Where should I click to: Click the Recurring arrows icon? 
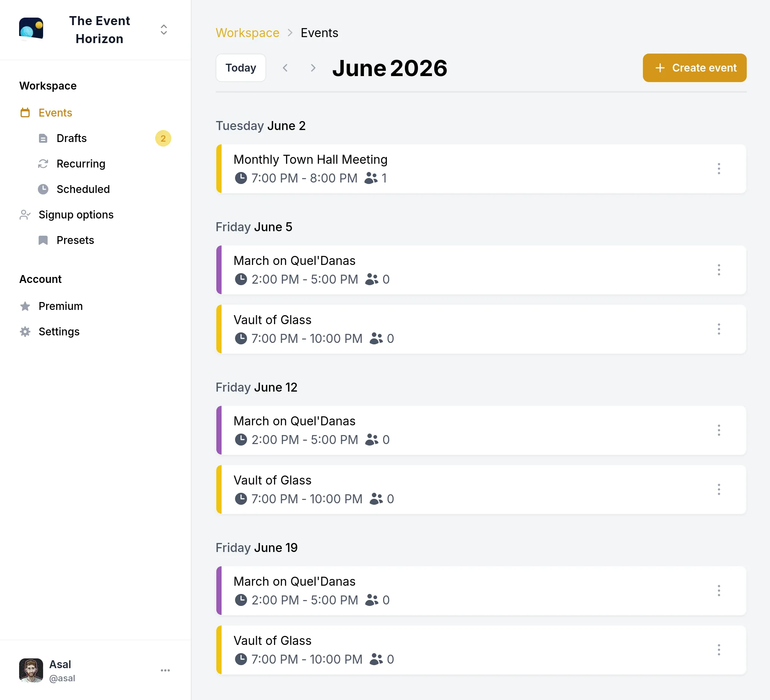pos(43,164)
